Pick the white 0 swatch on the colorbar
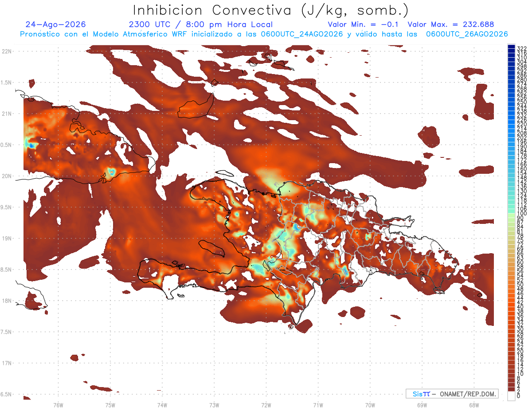 click(x=511, y=395)
